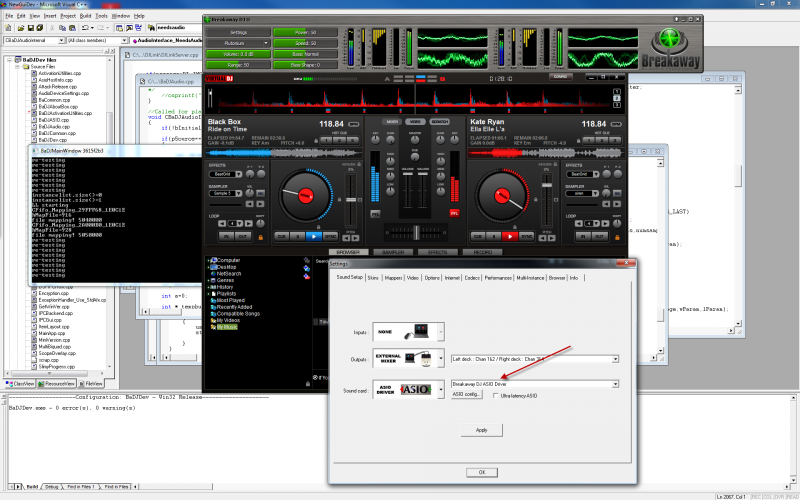This screenshot has height=500, width=800.
Task: Open right deck siren sampler dropdown
Action: click(x=595, y=193)
